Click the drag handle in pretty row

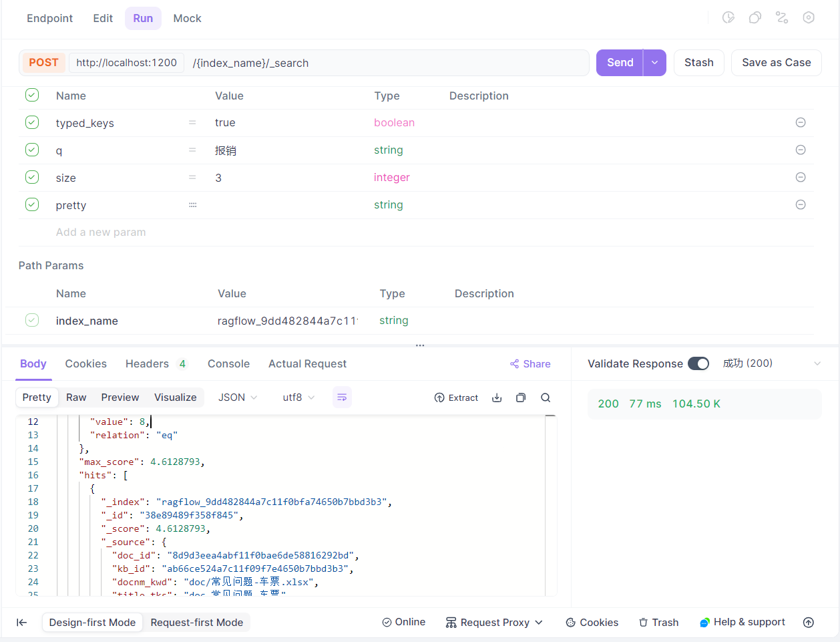[192, 205]
